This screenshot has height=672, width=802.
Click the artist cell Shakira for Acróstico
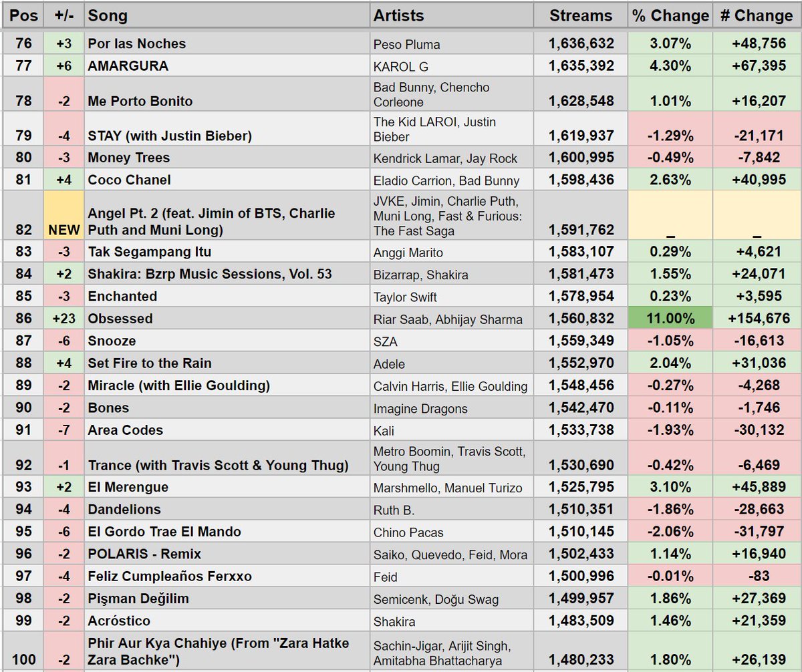(x=452, y=621)
